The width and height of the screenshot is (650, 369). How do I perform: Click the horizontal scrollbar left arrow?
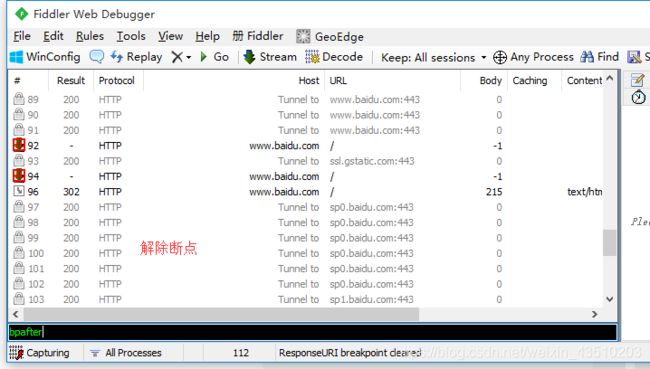[x=16, y=314]
